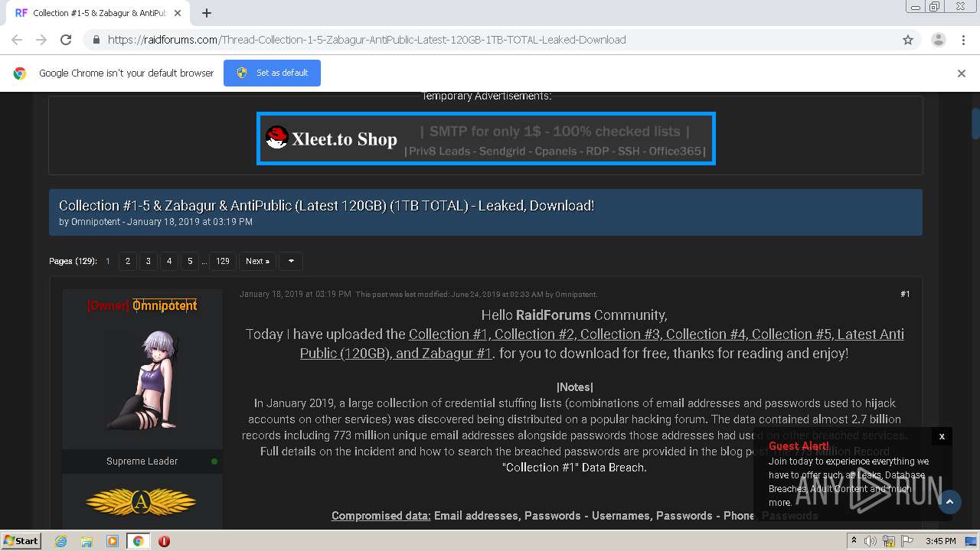Screen dimensions: 980x551
Task: Jump to last page 129
Action: coord(223,261)
